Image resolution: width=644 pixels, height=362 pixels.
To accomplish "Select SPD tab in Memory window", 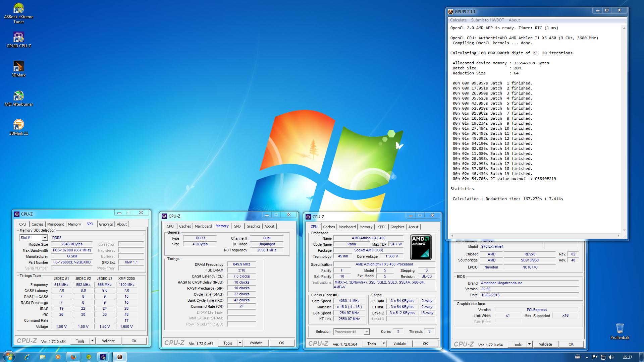I will click(x=237, y=226).
